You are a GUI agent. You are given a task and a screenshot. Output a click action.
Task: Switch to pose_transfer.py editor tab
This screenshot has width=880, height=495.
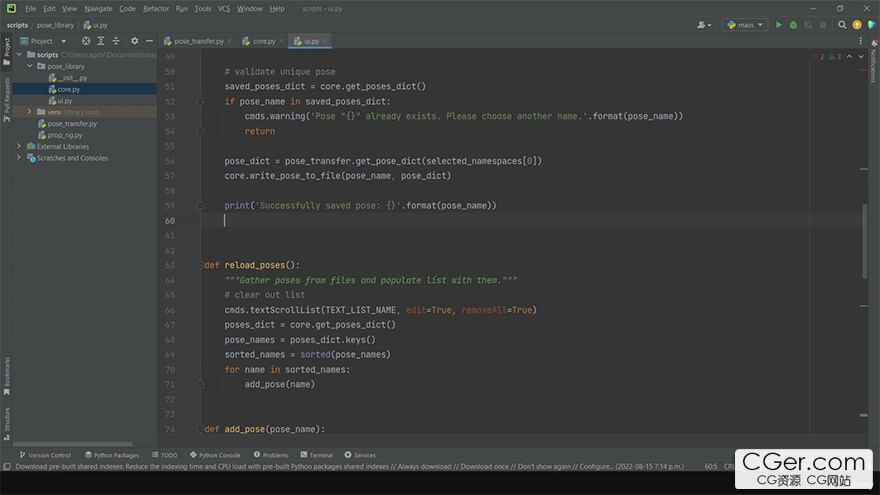pyautogui.click(x=198, y=41)
